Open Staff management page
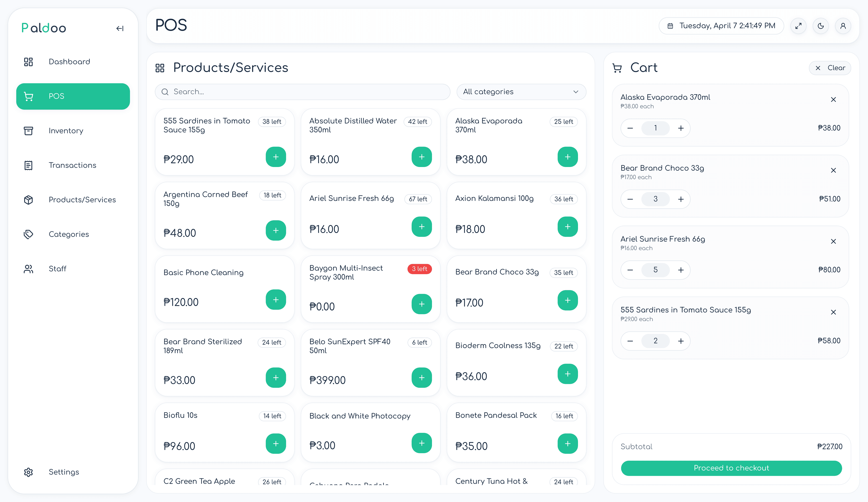The width and height of the screenshot is (868, 502). pos(73,269)
